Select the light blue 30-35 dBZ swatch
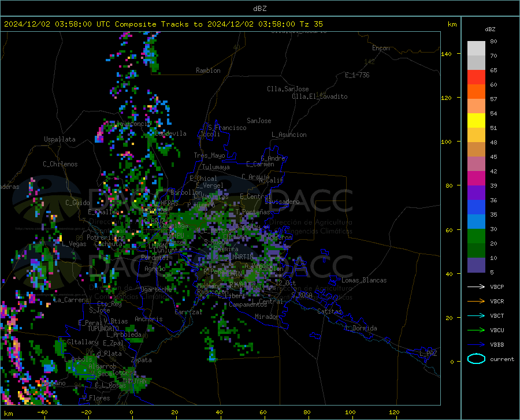Viewport: 520px width, 420px height. click(476, 222)
